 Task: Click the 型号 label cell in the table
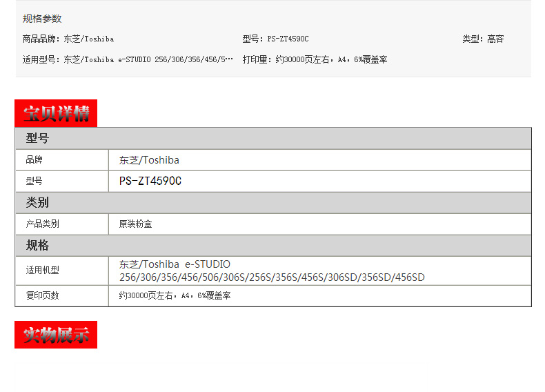[62, 182]
